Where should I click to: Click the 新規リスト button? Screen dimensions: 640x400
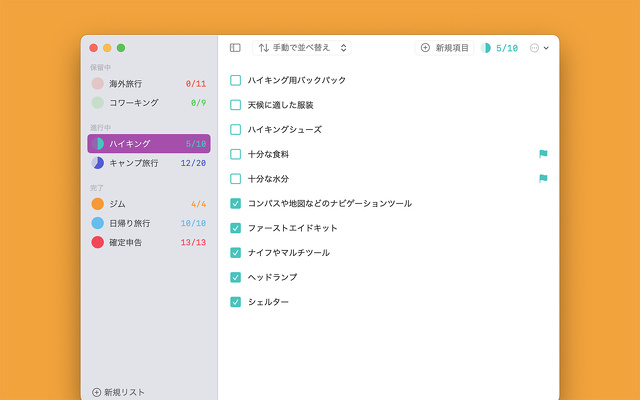coord(124,392)
